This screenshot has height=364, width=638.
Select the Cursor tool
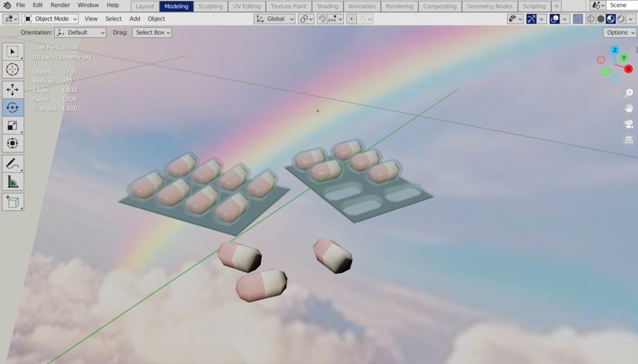[x=12, y=70]
